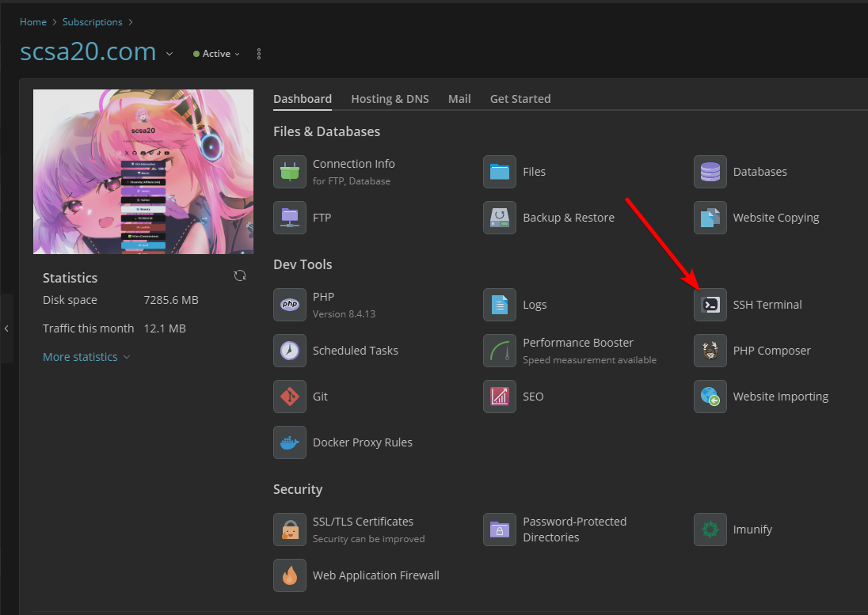Click the PHP Composer icon
The height and width of the screenshot is (615, 868).
(x=710, y=351)
